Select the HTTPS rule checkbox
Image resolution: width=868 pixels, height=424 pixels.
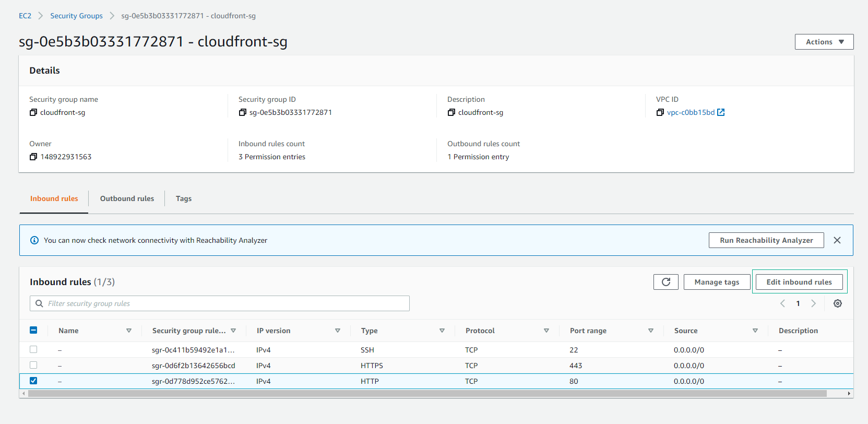click(x=33, y=365)
